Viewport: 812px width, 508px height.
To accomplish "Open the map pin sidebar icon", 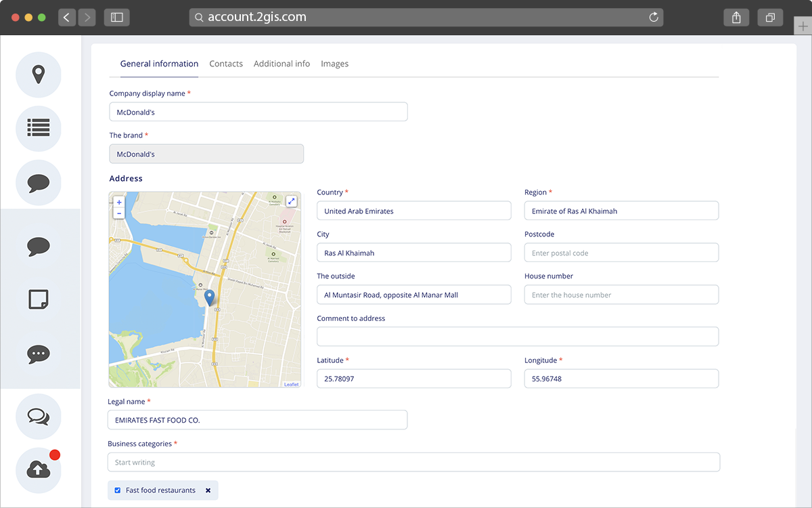I will pyautogui.click(x=39, y=75).
